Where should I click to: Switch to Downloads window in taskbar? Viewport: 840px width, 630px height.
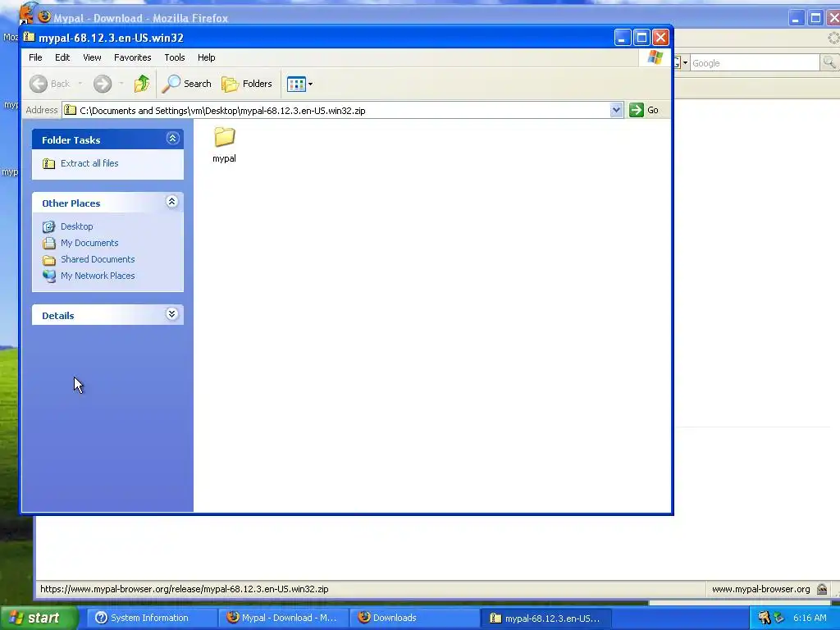click(x=414, y=618)
